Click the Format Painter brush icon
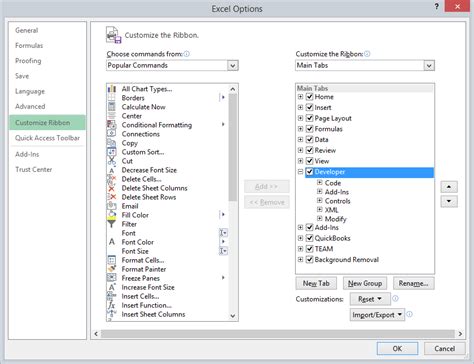The width and height of the screenshot is (474, 364). 112,269
